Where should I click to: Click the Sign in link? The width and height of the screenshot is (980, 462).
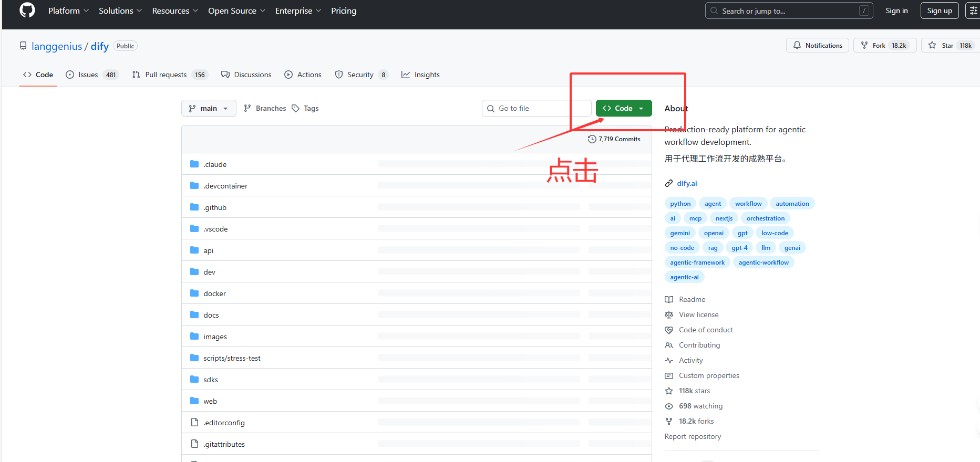pyautogui.click(x=896, y=10)
